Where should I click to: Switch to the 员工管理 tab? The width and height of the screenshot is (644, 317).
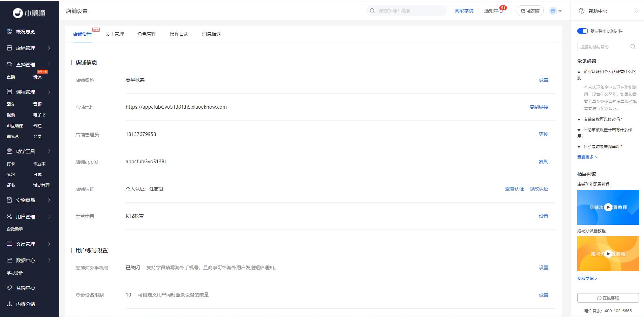coord(114,34)
